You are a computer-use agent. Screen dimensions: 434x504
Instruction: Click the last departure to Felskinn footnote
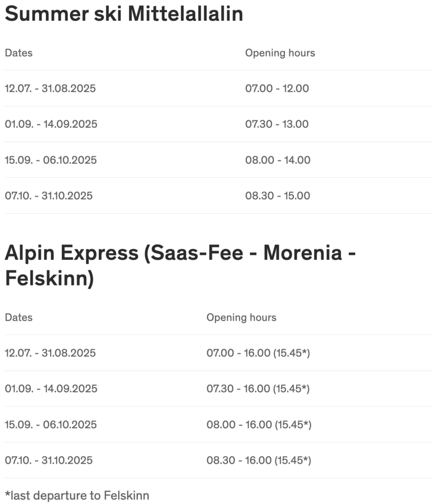click(77, 495)
